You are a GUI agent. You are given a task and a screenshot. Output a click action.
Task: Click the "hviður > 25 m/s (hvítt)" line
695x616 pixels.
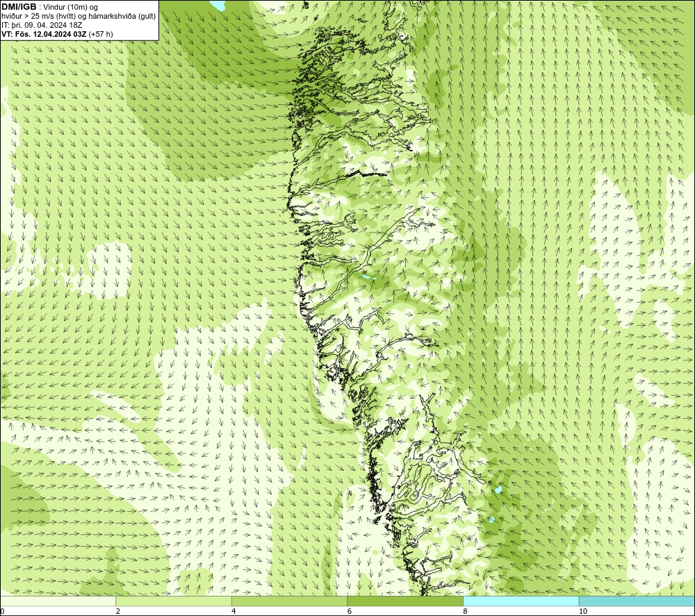(x=38, y=17)
